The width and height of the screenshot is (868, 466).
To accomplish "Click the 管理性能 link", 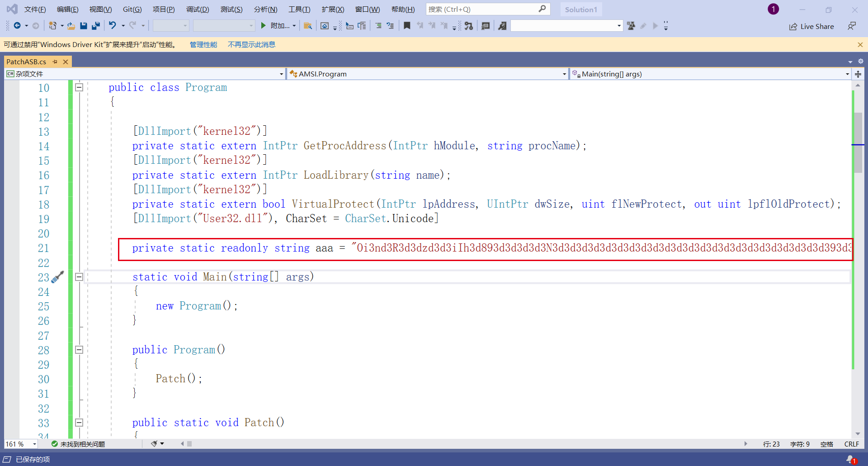I will click(203, 44).
